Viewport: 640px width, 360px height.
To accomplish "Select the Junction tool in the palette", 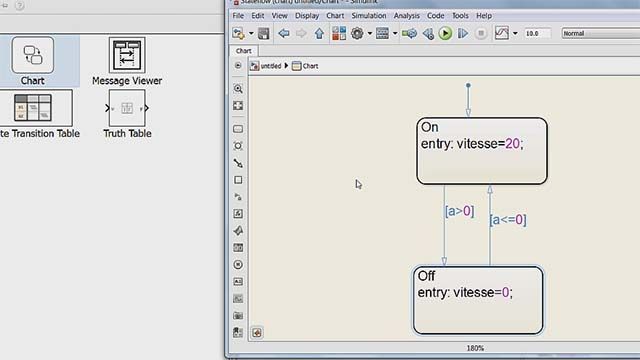I will click(238, 146).
